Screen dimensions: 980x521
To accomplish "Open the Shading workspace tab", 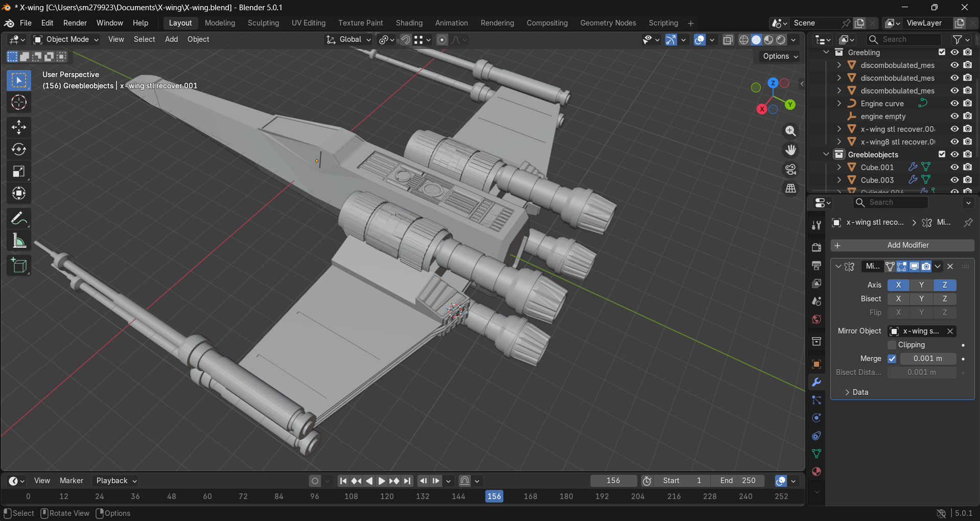I will 409,23.
